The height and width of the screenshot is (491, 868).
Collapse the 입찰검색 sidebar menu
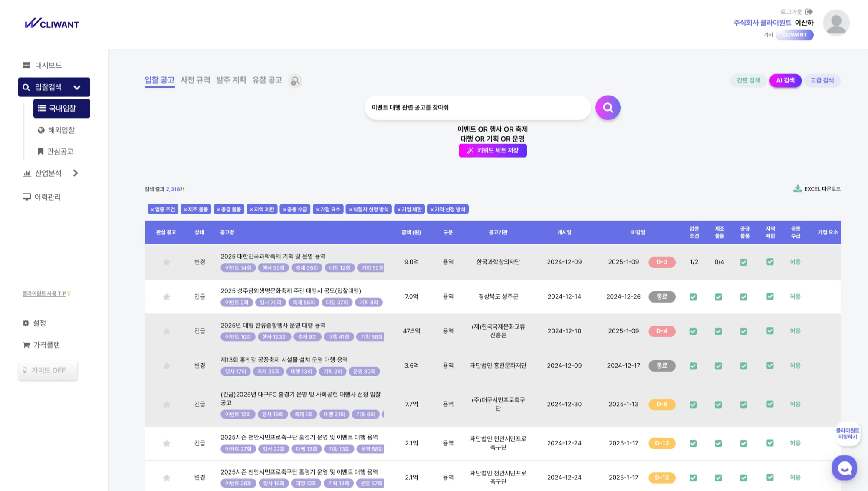click(x=77, y=87)
